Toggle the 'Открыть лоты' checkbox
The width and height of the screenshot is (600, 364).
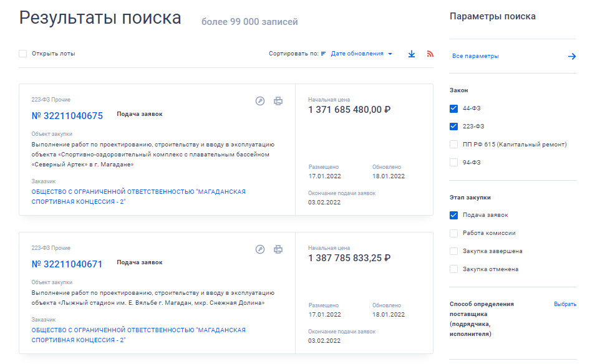tap(23, 54)
